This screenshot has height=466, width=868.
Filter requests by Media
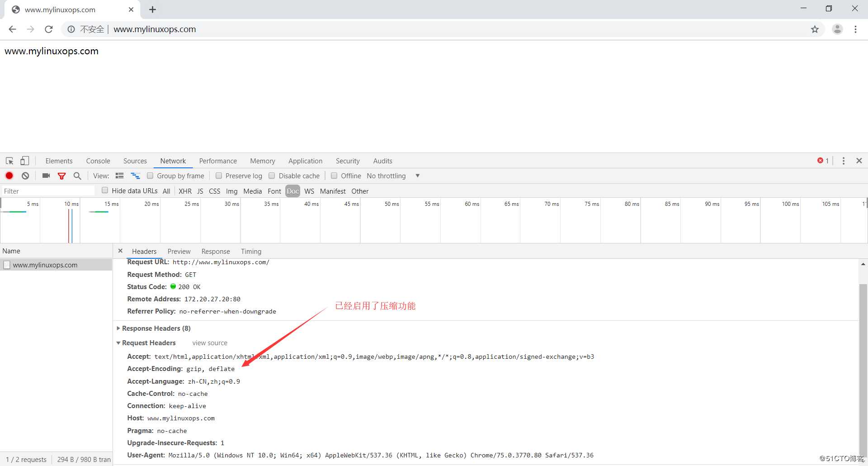coord(253,191)
